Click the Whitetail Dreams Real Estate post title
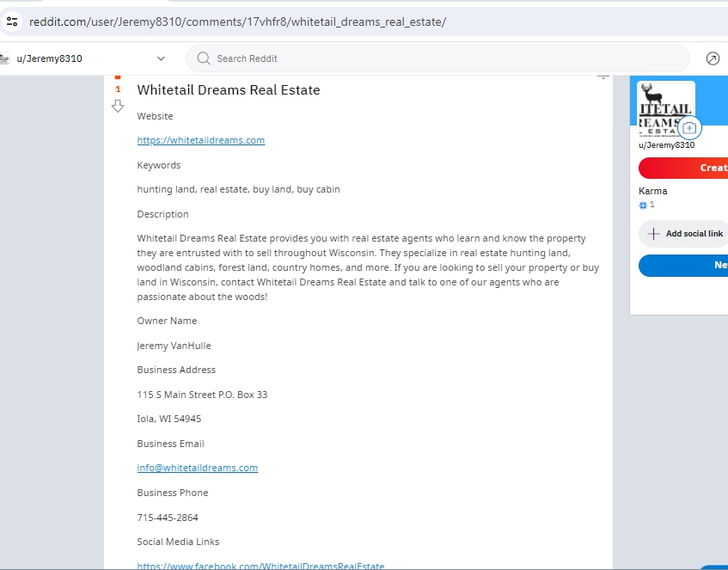This screenshot has height=570, width=728. pos(229,90)
